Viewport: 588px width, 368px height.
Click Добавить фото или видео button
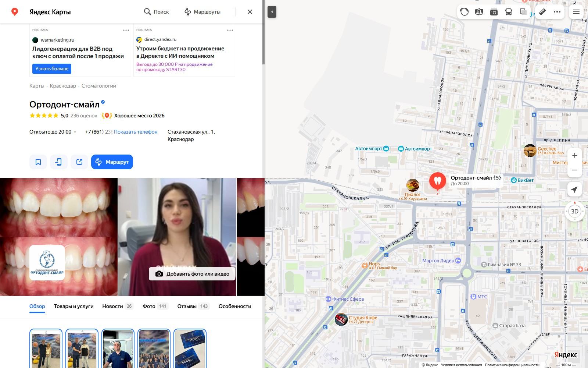pos(192,274)
